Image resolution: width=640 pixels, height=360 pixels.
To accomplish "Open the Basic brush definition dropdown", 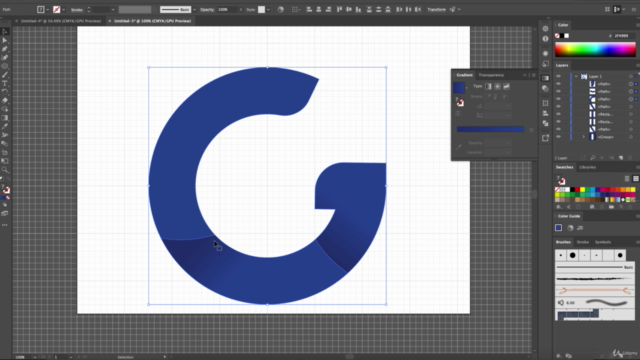I will click(194, 9).
